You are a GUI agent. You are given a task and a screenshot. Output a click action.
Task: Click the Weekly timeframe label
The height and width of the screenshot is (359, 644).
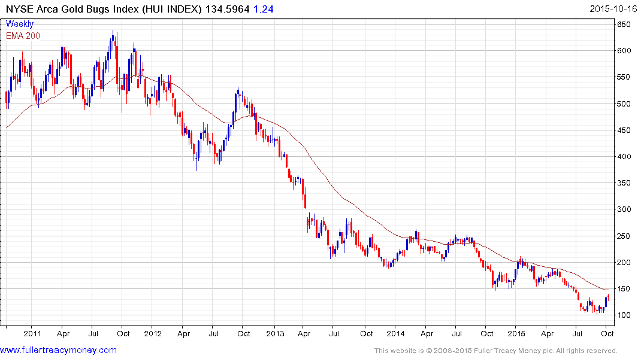[x=20, y=25]
